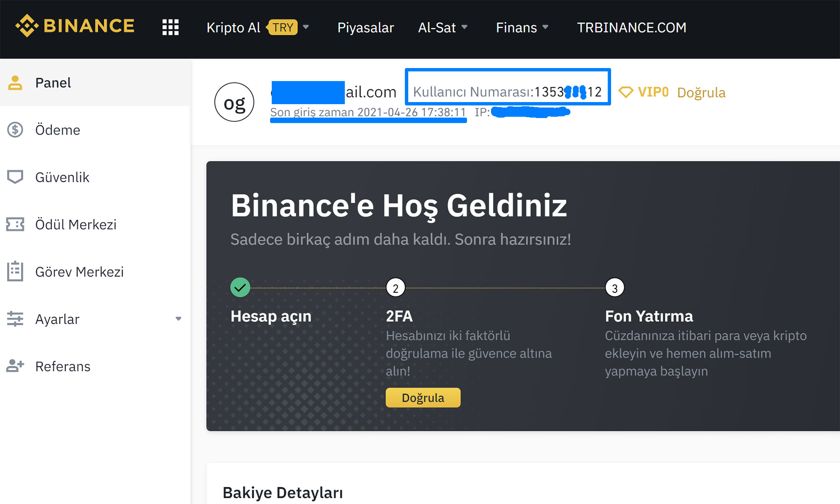
Task: Click the Ödeme dollar coin icon
Action: tap(15, 130)
